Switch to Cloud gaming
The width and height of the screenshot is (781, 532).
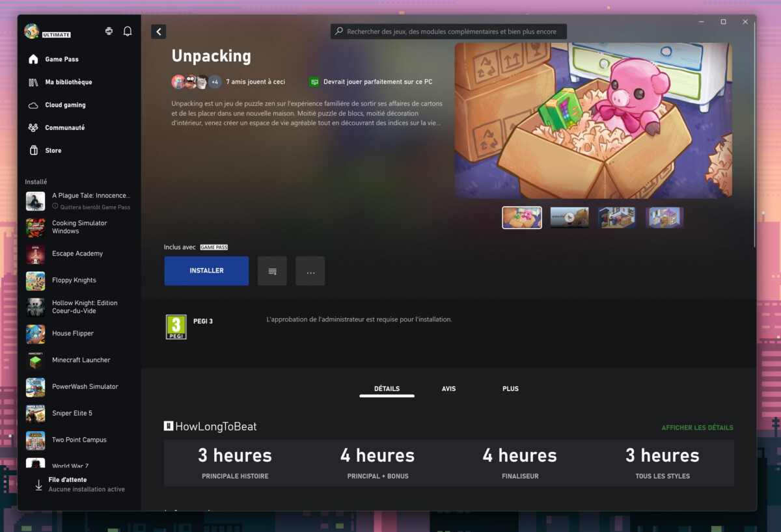pos(65,105)
